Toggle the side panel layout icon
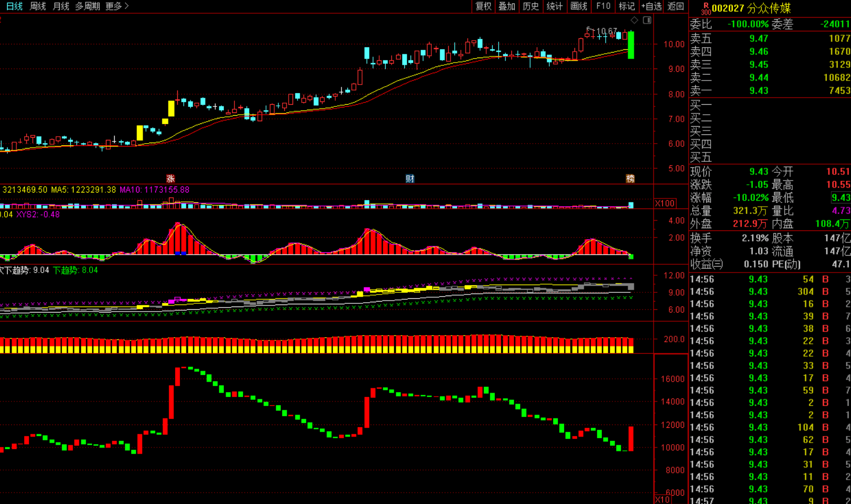Screen dimensions: 851x504 [647, 20]
